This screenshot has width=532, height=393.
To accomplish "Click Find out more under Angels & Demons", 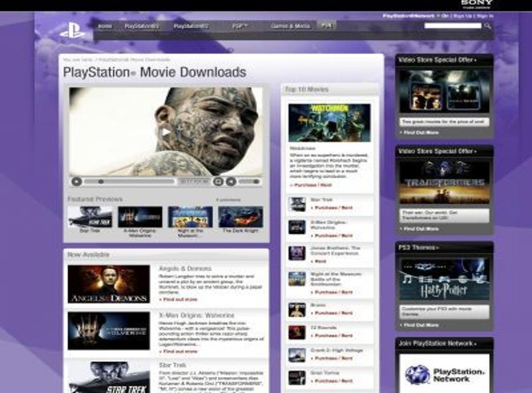I will coord(180,299).
